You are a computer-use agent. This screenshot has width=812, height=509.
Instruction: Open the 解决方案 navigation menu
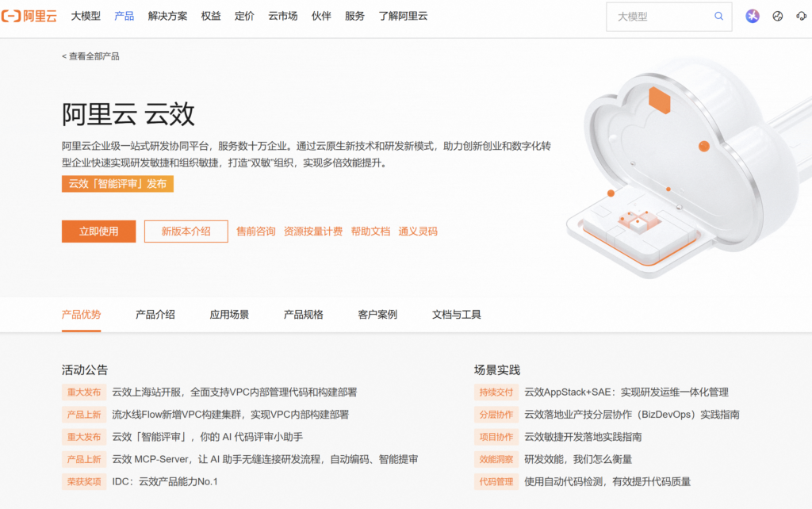pos(167,16)
